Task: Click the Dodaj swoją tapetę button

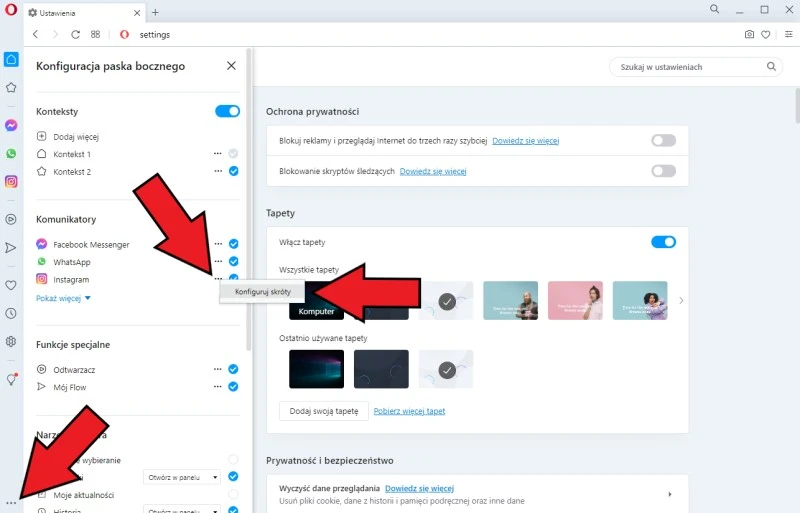Action: tap(323, 411)
